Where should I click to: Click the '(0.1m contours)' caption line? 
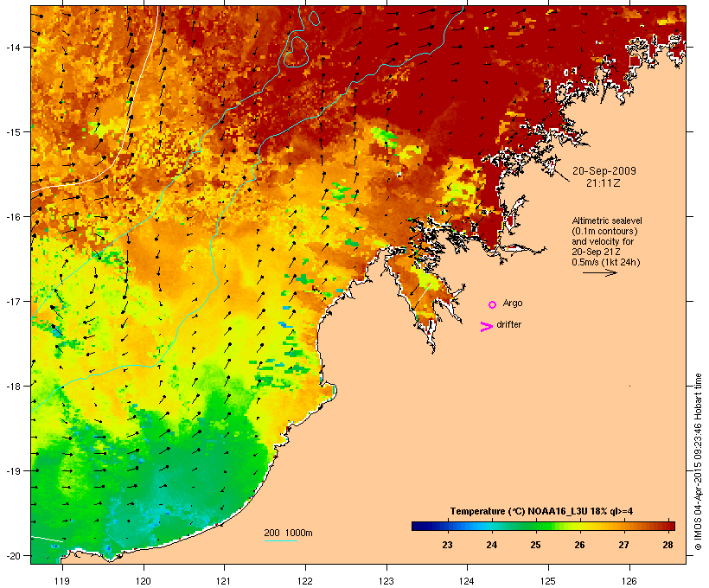(605, 232)
